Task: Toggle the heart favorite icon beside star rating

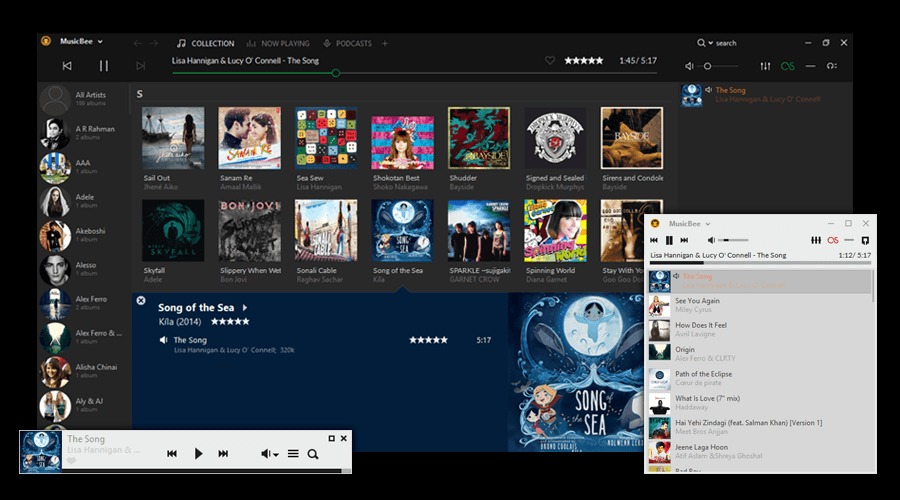Action: 550,61
